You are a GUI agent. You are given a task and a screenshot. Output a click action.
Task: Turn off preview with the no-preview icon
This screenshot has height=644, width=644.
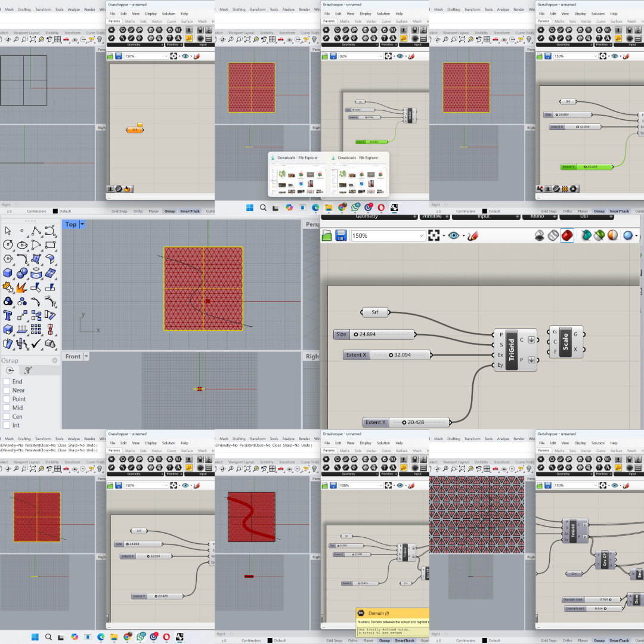[x=539, y=236]
